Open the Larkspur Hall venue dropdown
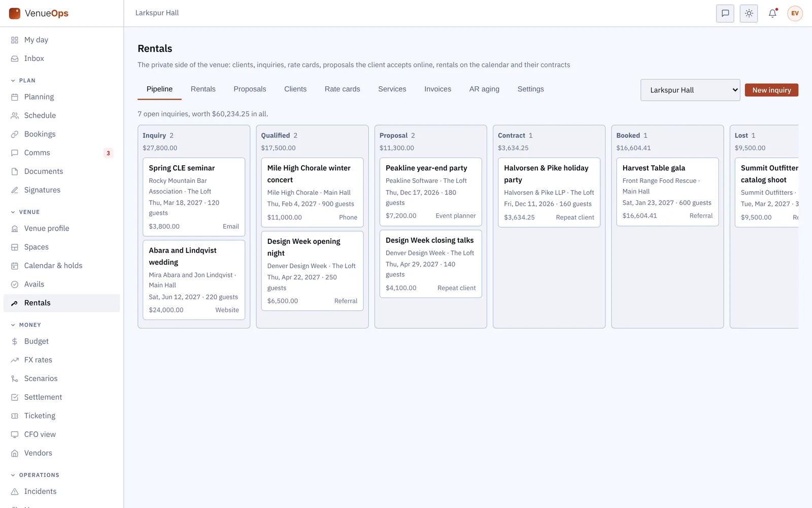The width and height of the screenshot is (812, 508). pos(690,90)
